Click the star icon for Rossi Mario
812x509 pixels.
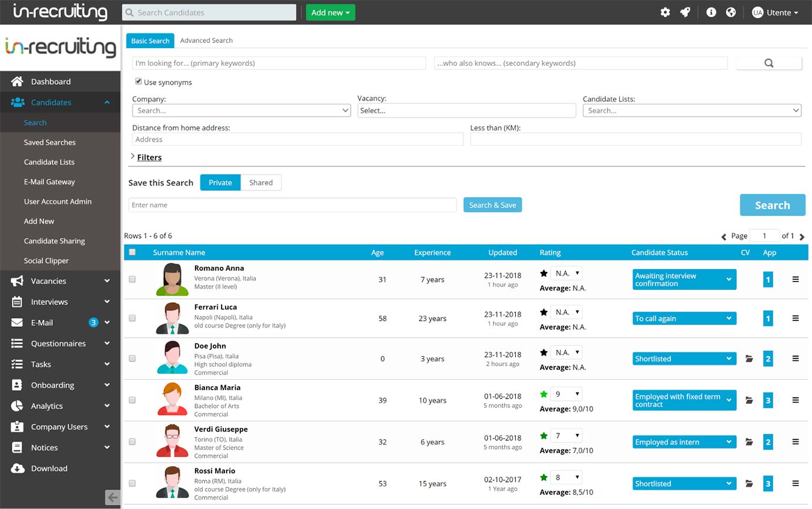pos(543,477)
